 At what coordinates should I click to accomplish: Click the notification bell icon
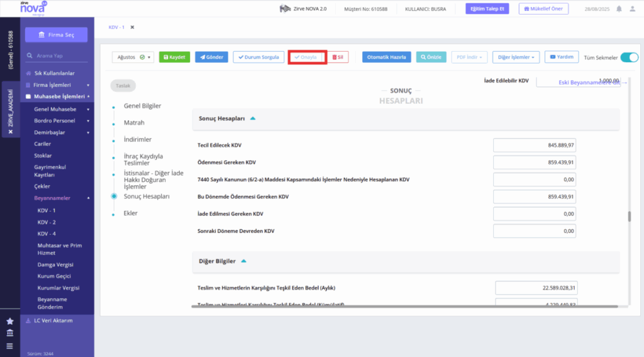pyautogui.click(x=619, y=9)
